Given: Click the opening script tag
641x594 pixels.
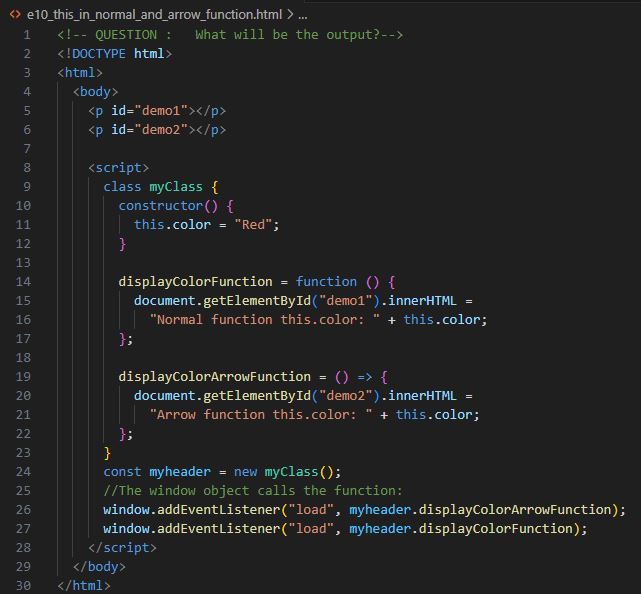Looking at the screenshot, I should (x=119, y=168).
